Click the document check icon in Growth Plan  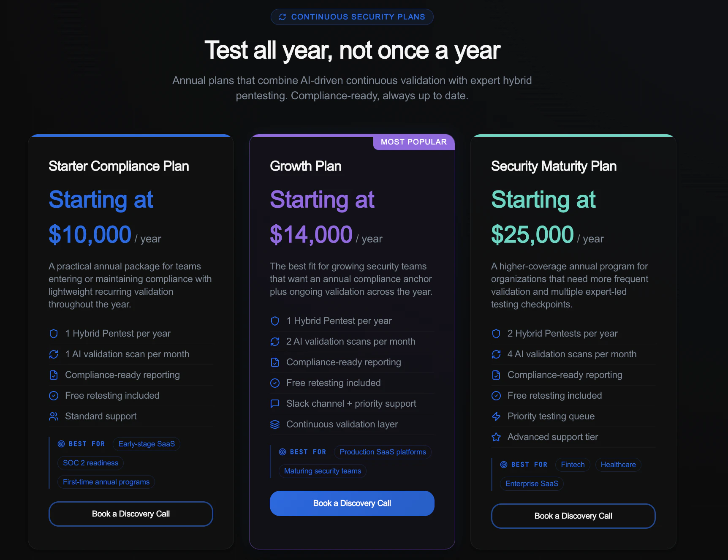tap(275, 362)
